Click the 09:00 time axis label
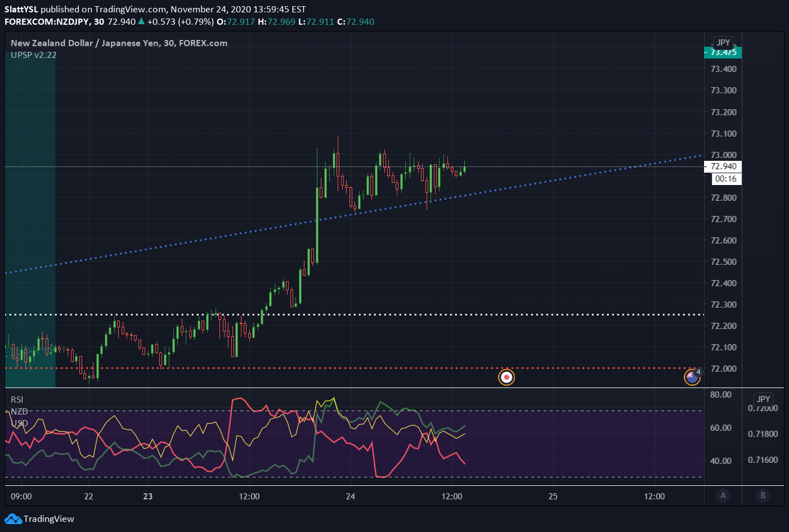 21,496
